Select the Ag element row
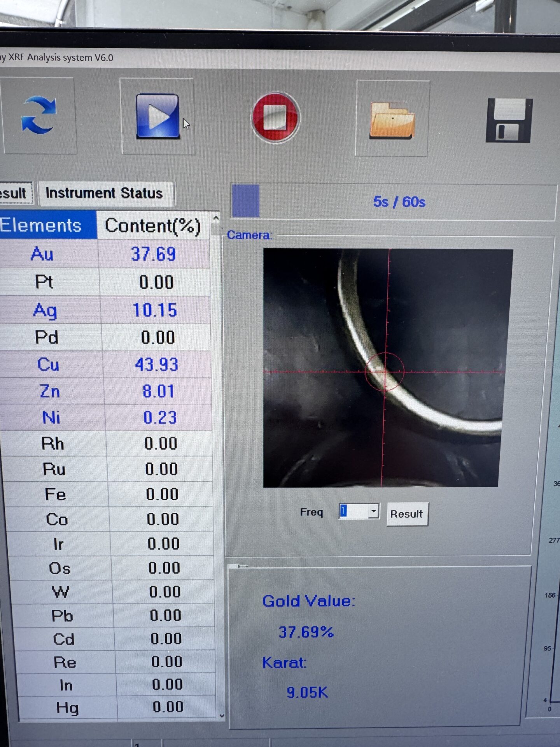The width and height of the screenshot is (560, 747). [x=105, y=310]
